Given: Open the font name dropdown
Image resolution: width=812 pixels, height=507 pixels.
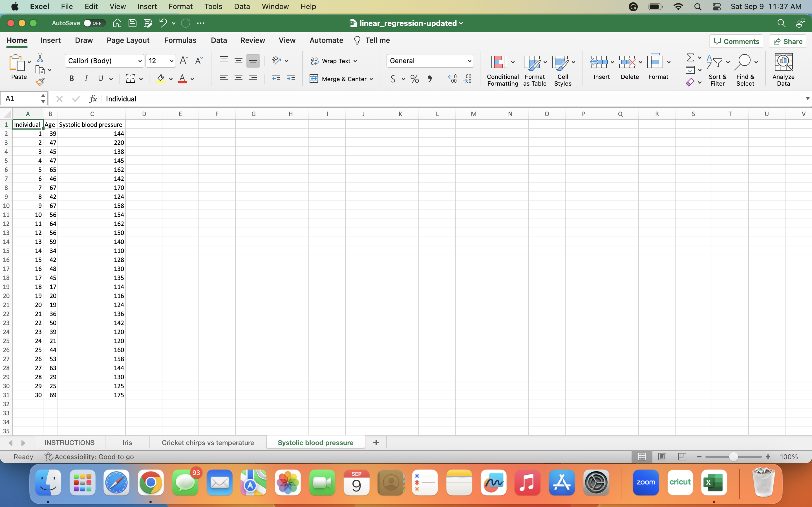Looking at the screenshot, I should pos(140,61).
